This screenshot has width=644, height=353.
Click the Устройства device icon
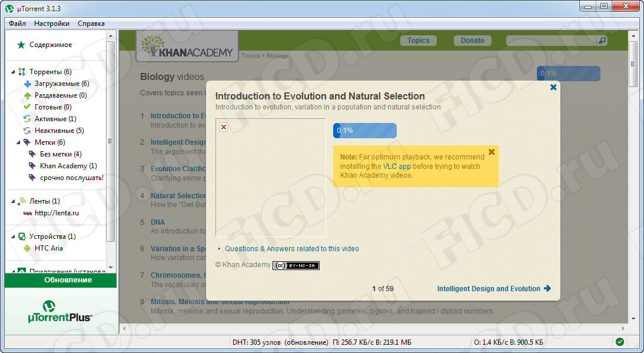click(x=22, y=237)
